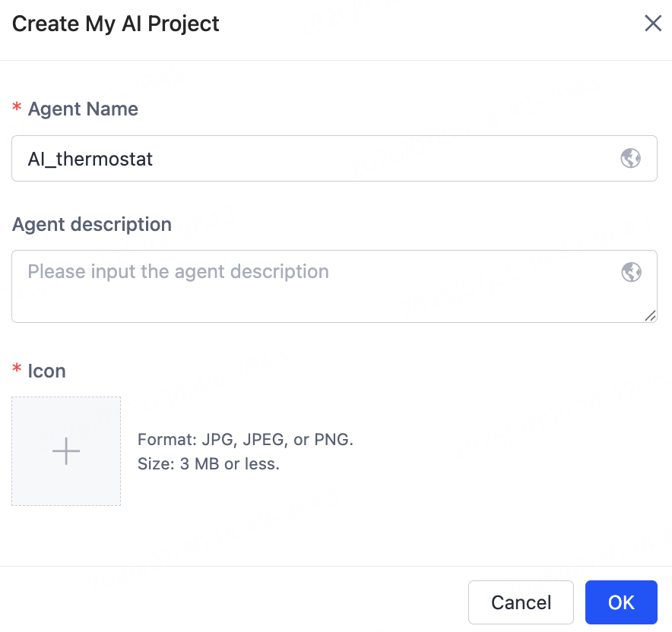The width and height of the screenshot is (672, 632).
Task: Click the 'Format: JPG, JPEG, or PNG' hint
Action: pyautogui.click(x=246, y=440)
